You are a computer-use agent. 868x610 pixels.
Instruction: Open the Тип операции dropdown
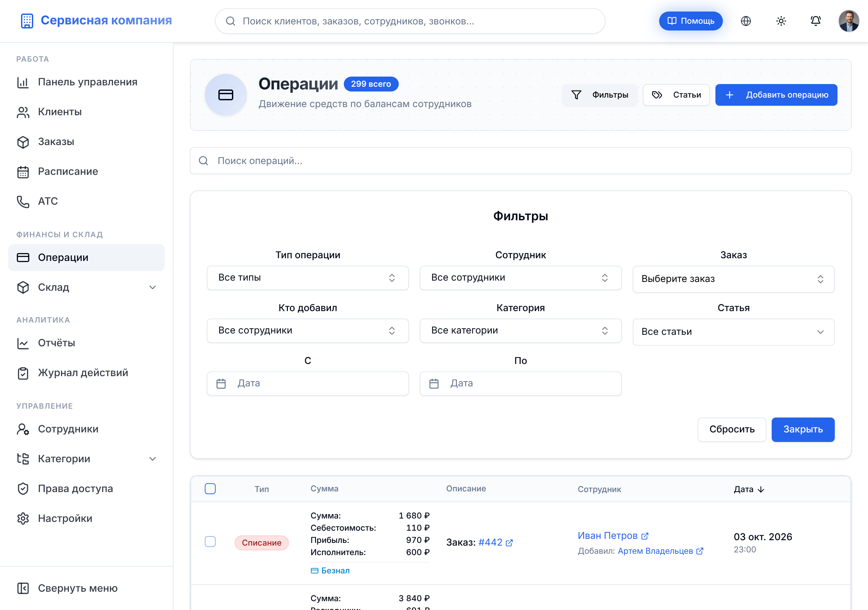coord(308,278)
